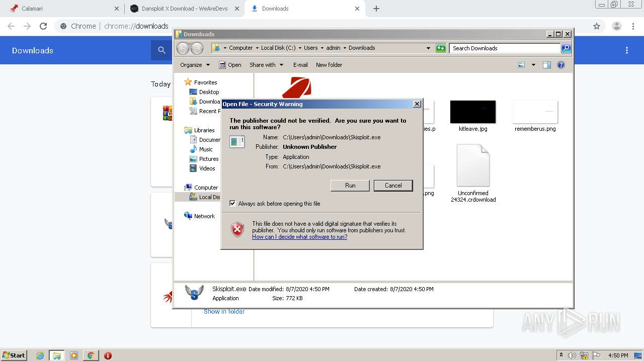
Task: Click the red security shield warning icon
Action: [x=237, y=229]
